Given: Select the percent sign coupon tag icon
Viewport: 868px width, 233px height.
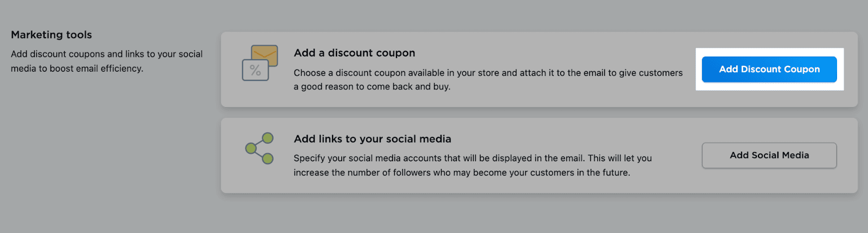Looking at the screenshot, I should 255,71.
